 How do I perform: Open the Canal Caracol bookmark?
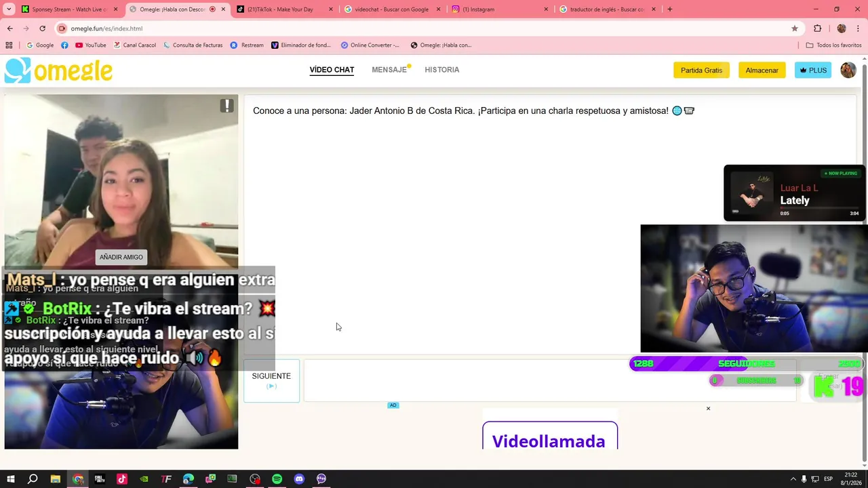(x=135, y=45)
